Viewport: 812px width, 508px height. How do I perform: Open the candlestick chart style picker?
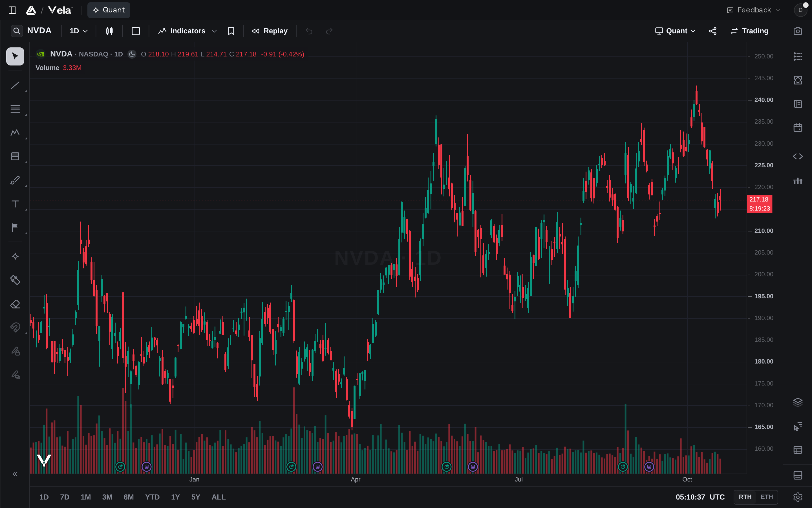(109, 31)
